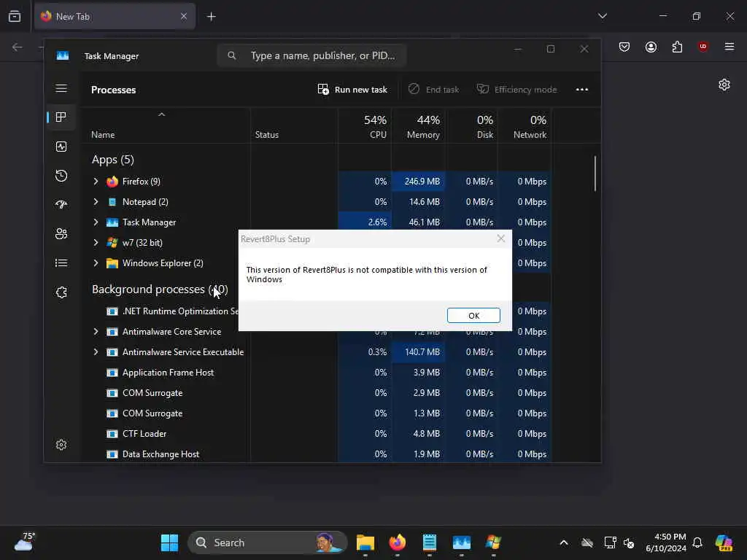Select Application Frame Host process
747x560 pixels.
pyautogui.click(x=168, y=373)
